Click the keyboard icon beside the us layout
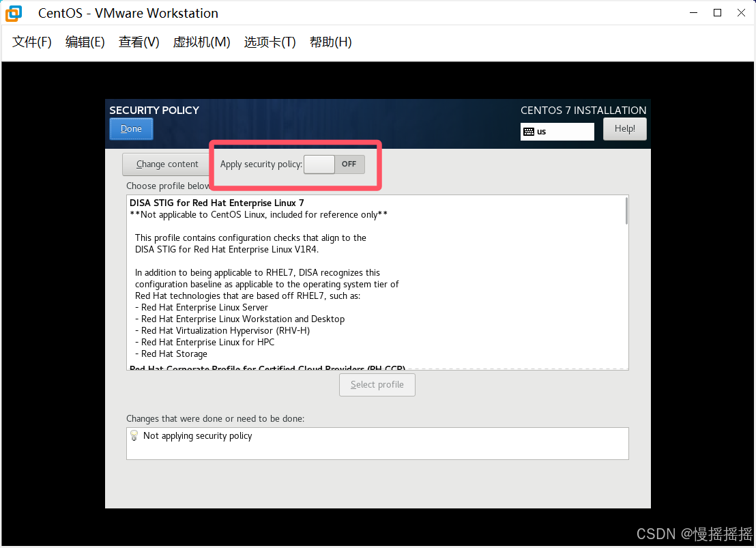This screenshot has height=548, width=756. click(x=530, y=131)
